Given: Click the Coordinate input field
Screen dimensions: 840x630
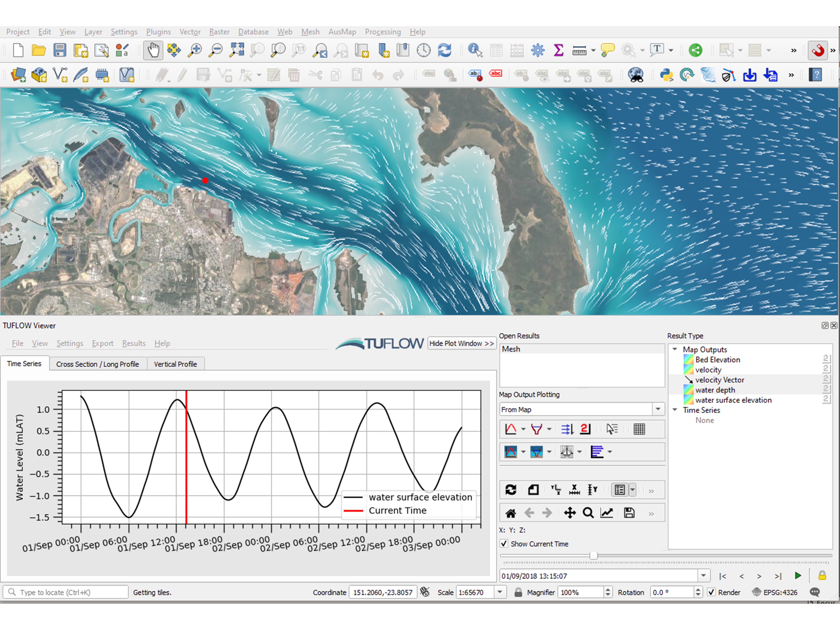Looking at the screenshot, I should 383,592.
